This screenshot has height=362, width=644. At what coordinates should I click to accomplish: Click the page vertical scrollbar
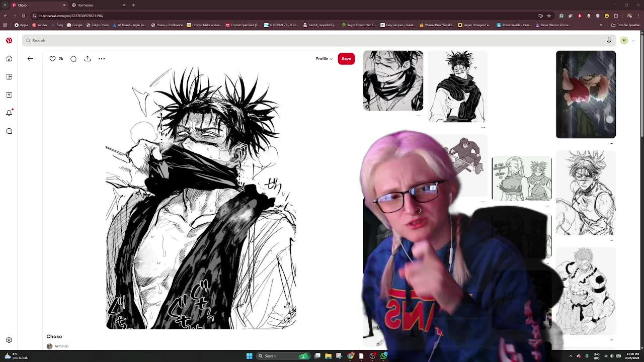coord(641,85)
